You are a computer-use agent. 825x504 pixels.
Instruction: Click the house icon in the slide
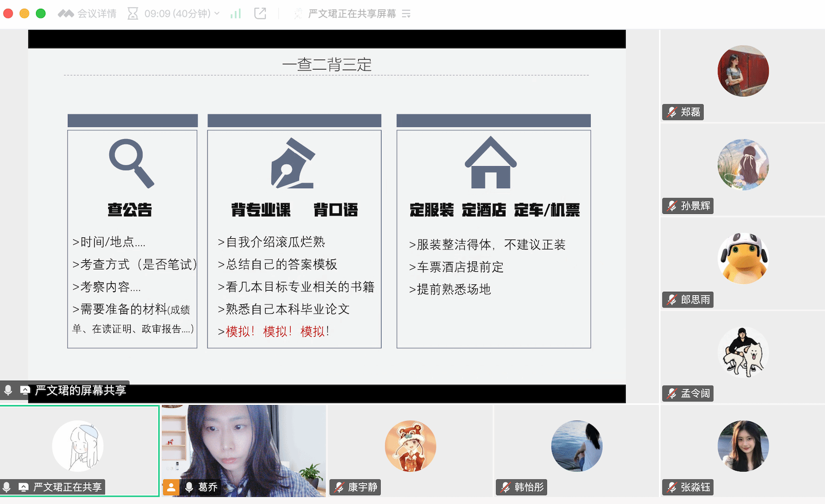pos(490,163)
